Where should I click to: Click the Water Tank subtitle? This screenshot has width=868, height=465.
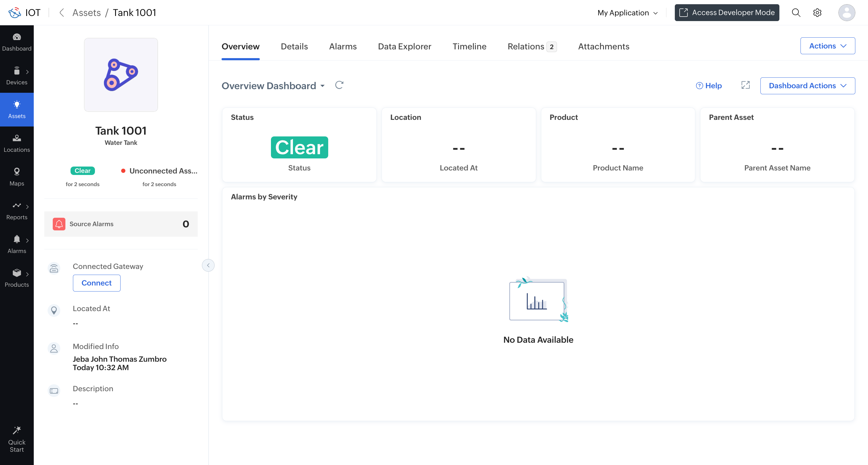[121, 142]
